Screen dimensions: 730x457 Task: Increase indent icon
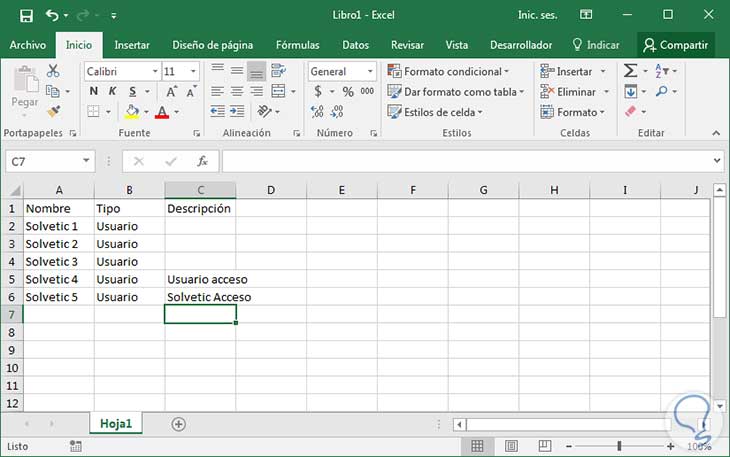pyautogui.click(x=237, y=111)
